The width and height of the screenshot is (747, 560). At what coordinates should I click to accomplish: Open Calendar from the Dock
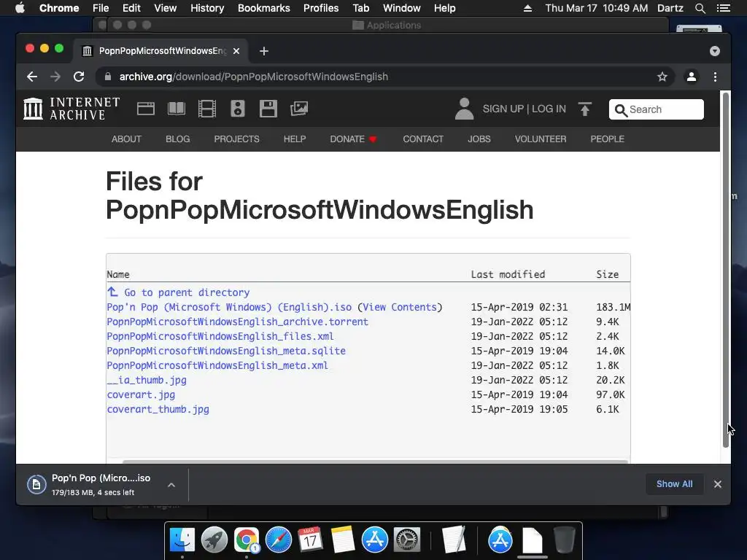(310, 540)
